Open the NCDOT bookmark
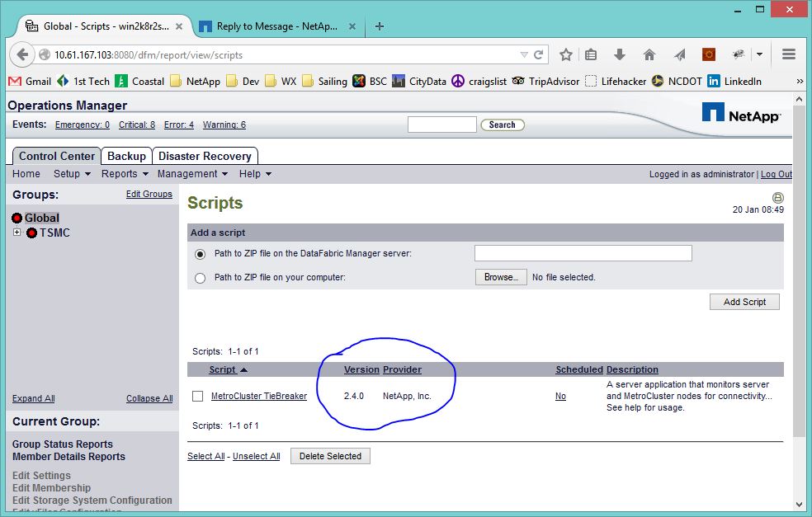This screenshot has height=517, width=812. (x=677, y=82)
